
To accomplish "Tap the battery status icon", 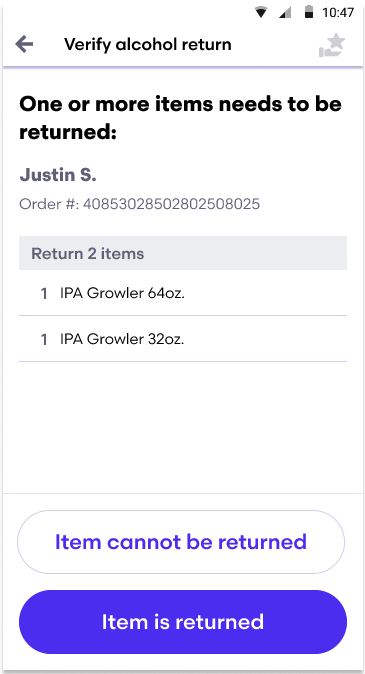I will 309,12.
